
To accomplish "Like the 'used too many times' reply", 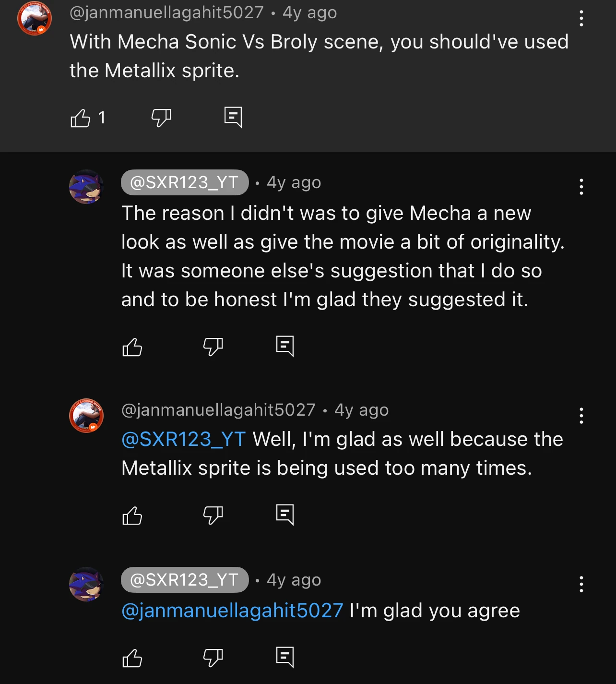I will pos(132,516).
